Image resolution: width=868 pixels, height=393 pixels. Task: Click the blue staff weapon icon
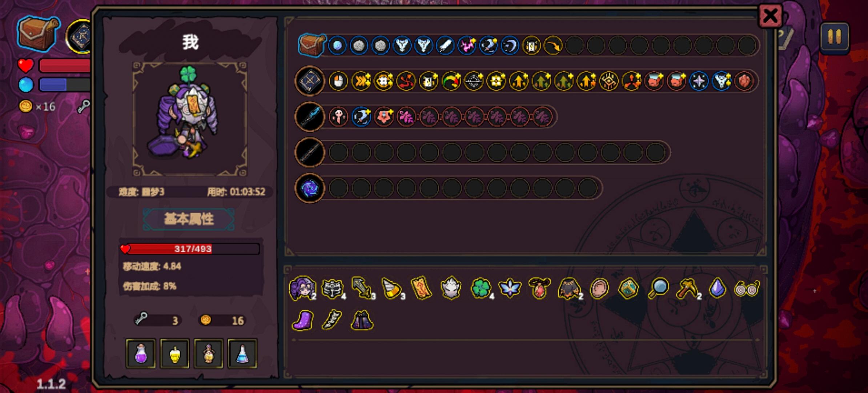pyautogui.click(x=310, y=116)
